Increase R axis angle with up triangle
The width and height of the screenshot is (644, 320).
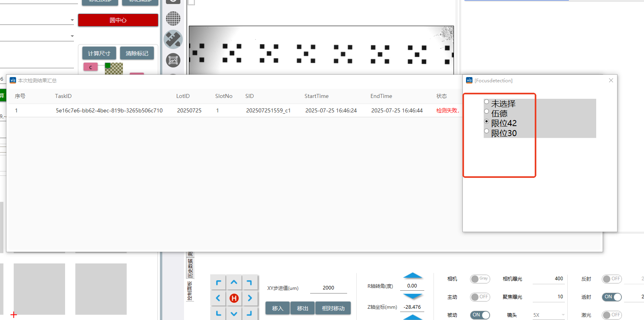413,276
